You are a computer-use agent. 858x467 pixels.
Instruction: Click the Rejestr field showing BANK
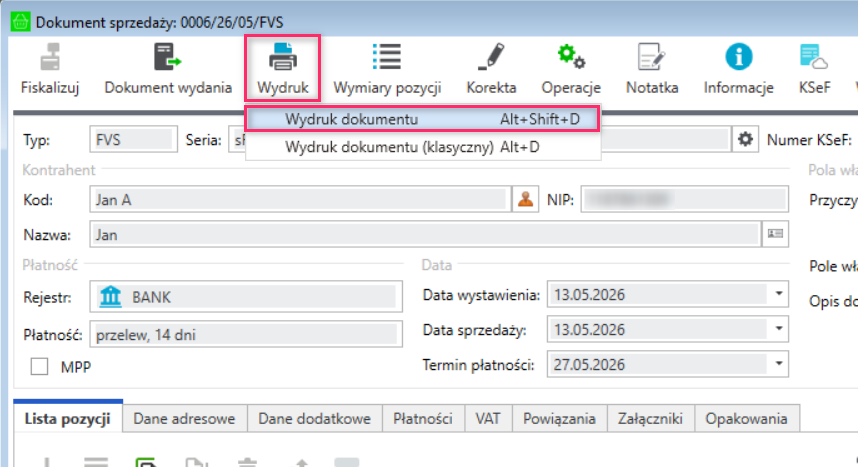[x=246, y=297]
